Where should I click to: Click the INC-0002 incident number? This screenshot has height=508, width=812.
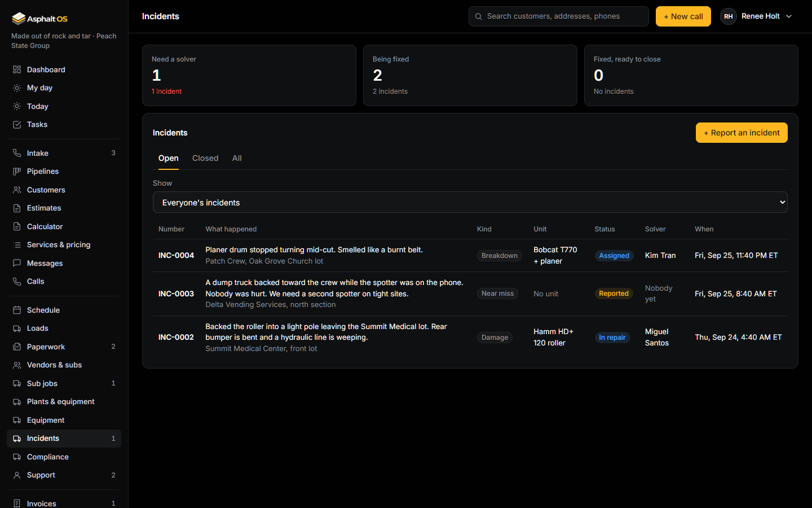(176, 337)
